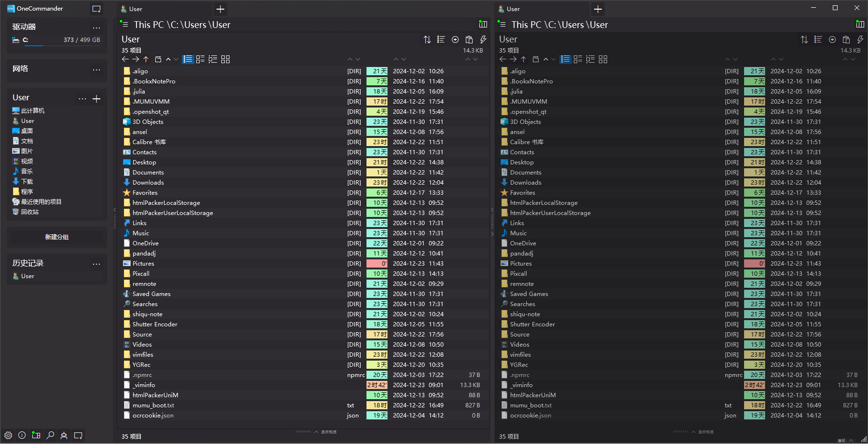Viewport: 868px width, 444px height.
Task: Expand the 历史记录 section options menu
Action: coord(96,264)
